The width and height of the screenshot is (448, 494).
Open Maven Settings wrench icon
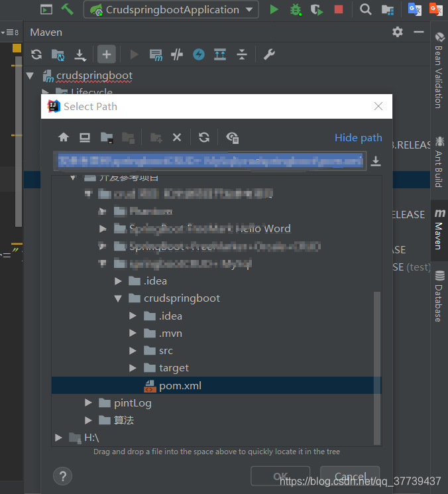click(x=269, y=54)
